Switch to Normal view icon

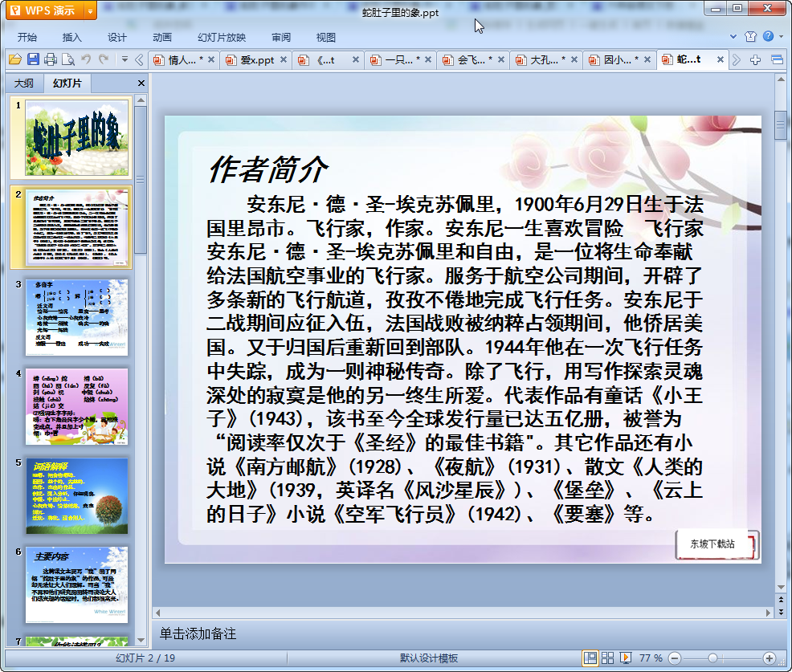point(590,658)
